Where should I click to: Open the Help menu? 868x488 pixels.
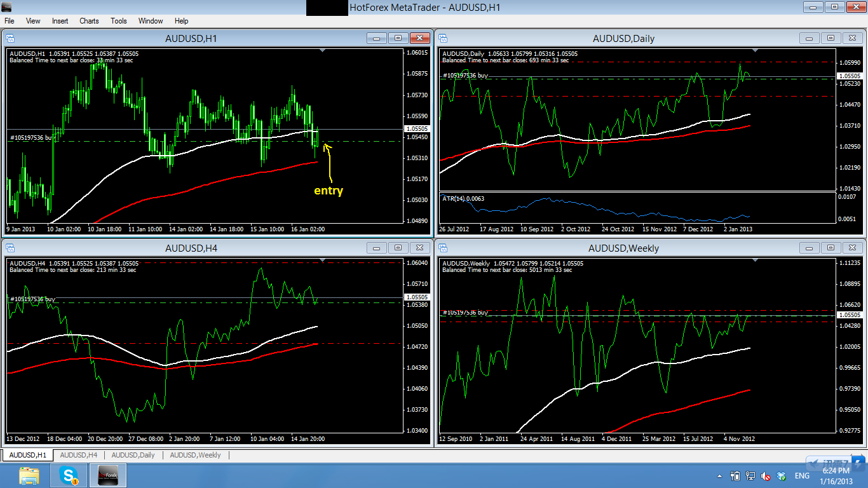181,21
